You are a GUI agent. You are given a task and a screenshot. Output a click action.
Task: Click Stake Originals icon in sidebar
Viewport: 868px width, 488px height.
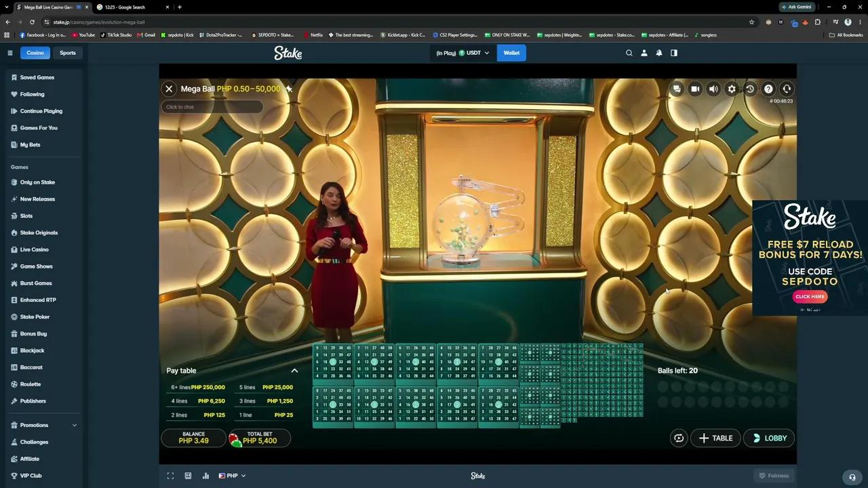[x=14, y=233]
